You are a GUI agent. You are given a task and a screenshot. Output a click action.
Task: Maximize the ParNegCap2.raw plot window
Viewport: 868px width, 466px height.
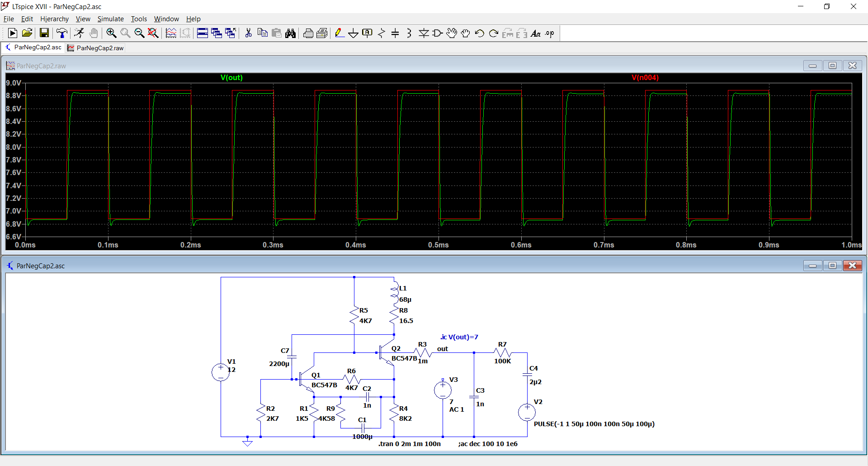pyautogui.click(x=832, y=66)
